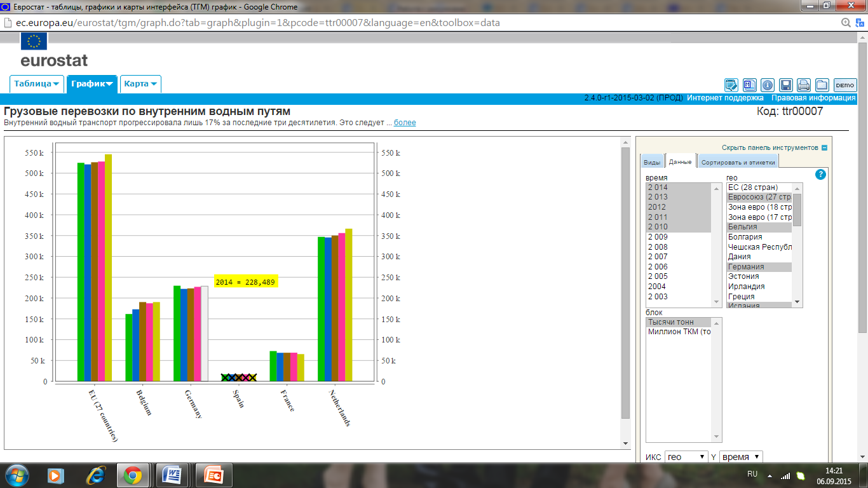Select 'Болгария' in the geo list
Screen dimensions: 868x488
[745, 237]
